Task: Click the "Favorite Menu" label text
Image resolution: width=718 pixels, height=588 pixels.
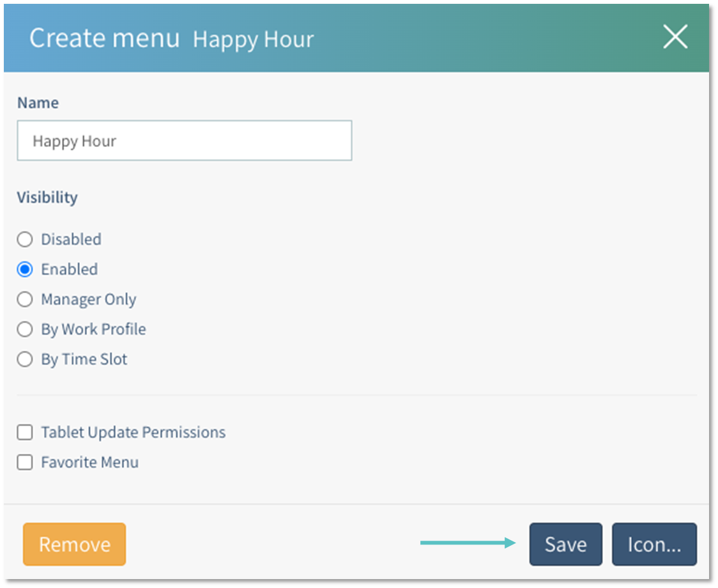Action: pyautogui.click(x=89, y=463)
